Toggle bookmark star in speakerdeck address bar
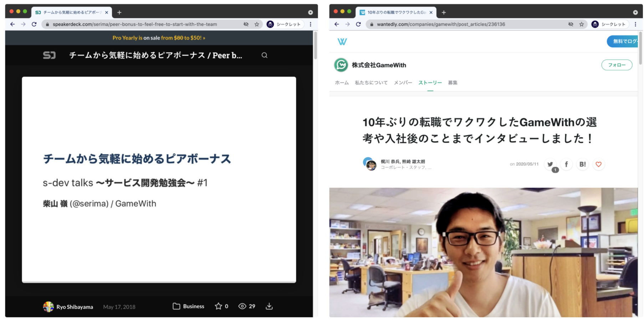 pyautogui.click(x=257, y=24)
